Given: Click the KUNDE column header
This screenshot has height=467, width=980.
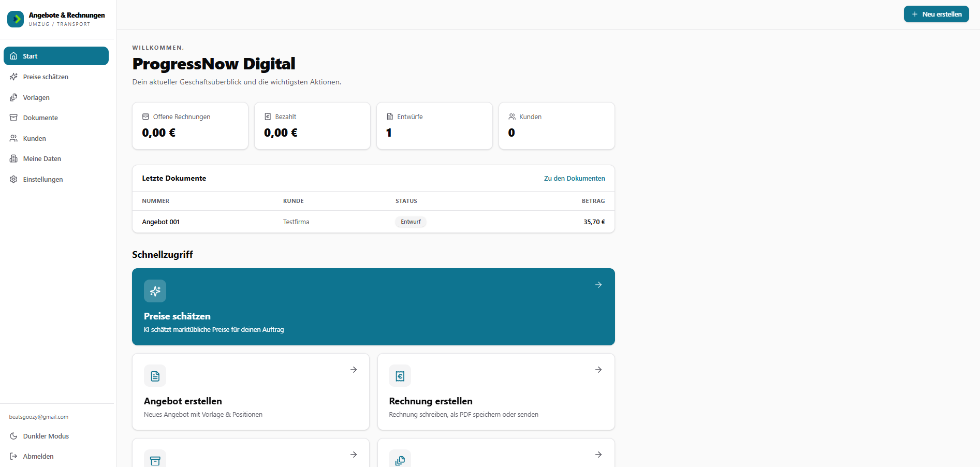Looking at the screenshot, I should 294,201.
